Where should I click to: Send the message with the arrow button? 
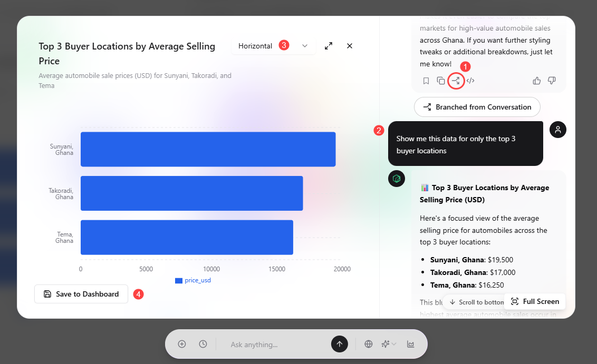[340, 343]
